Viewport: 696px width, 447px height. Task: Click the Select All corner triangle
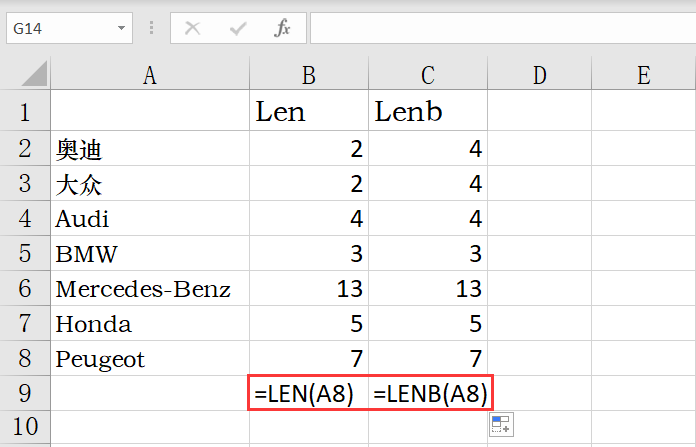(35, 73)
